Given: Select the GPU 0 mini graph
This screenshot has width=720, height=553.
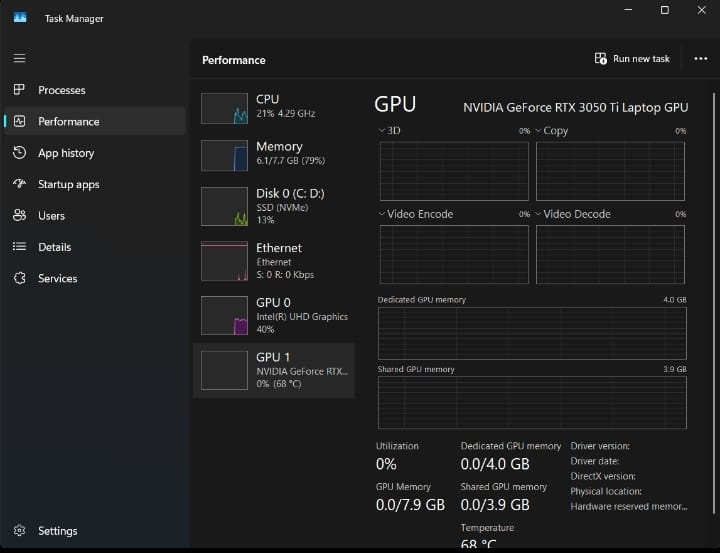Looking at the screenshot, I should coord(224,316).
